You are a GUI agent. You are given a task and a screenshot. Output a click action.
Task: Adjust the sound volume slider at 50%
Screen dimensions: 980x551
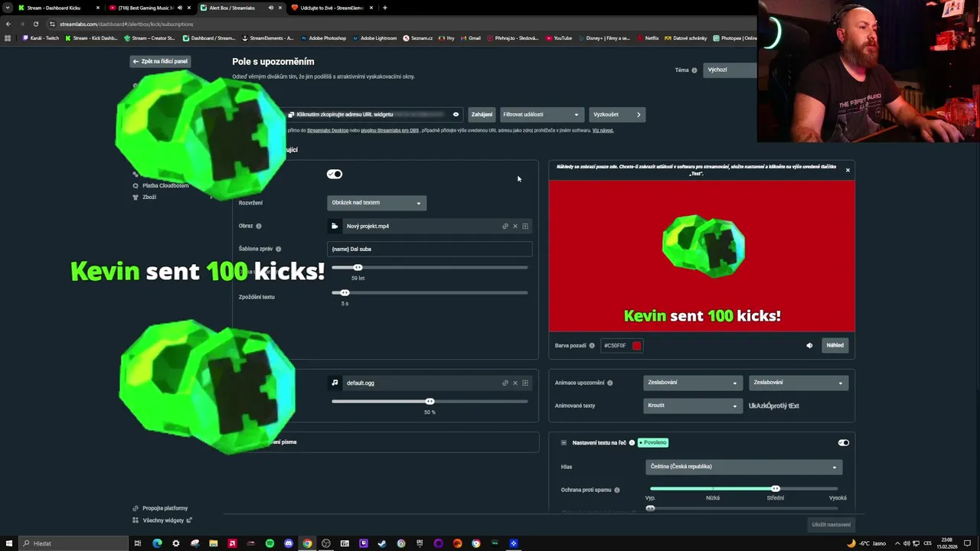click(430, 401)
